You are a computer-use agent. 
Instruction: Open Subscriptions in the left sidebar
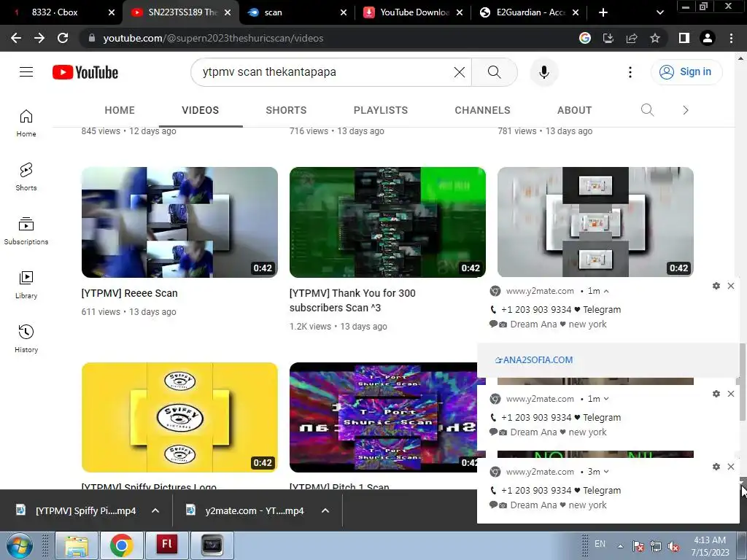tap(26, 231)
